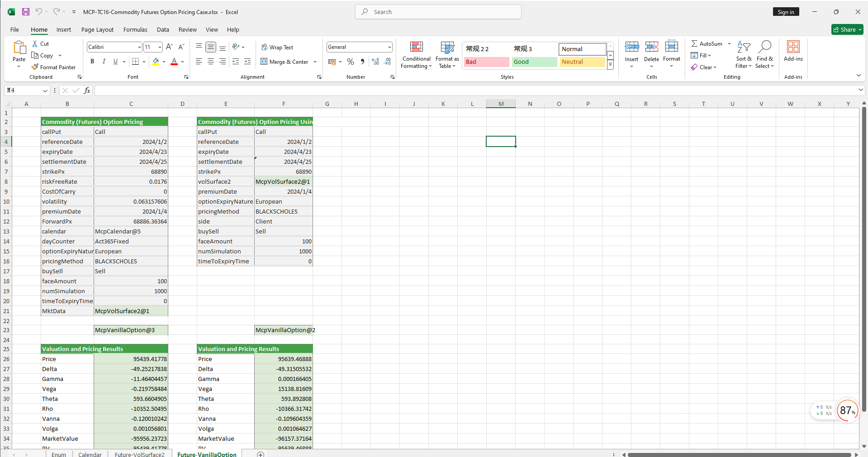Collapse the ribbon with the chevron

[859, 75]
